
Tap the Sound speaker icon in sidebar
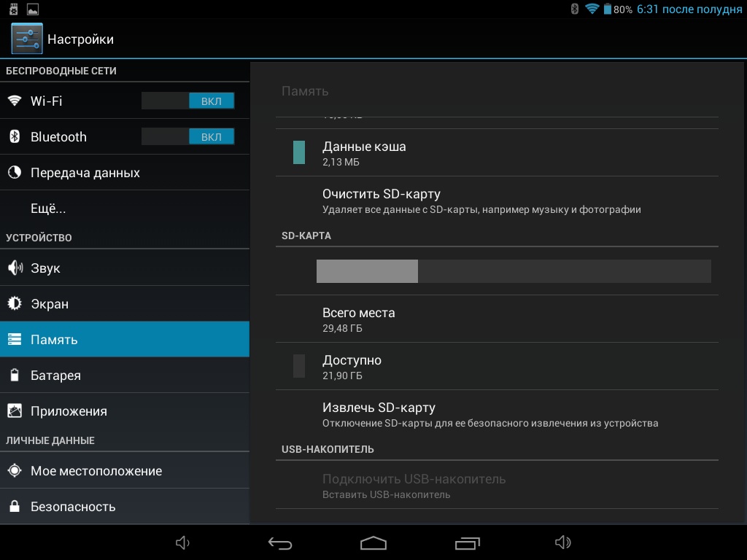[x=15, y=268]
